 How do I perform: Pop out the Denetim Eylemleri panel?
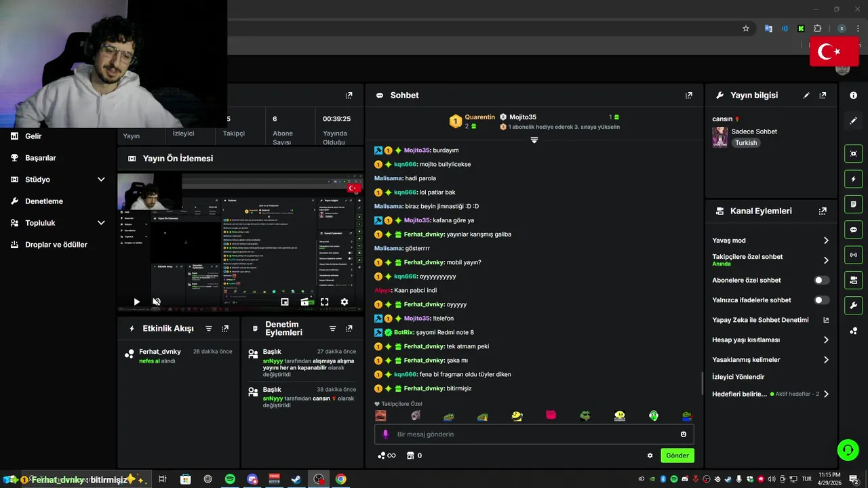click(x=349, y=329)
